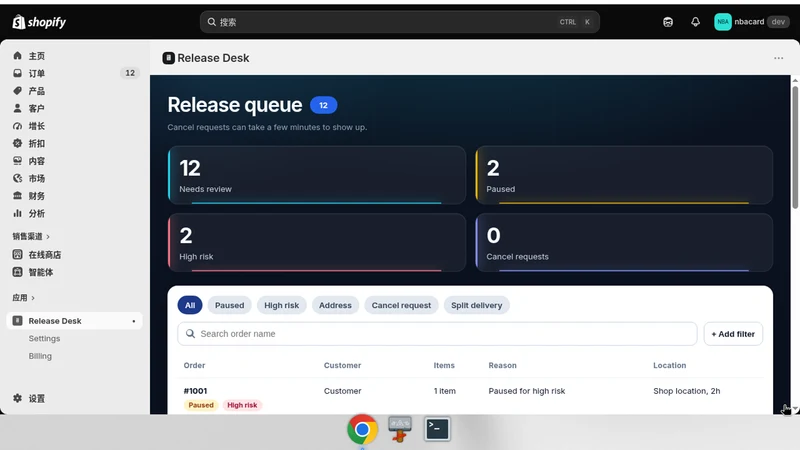Open the notifications bell
Image resolution: width=800 pixels, height=450 pixels.
(695, 22)
